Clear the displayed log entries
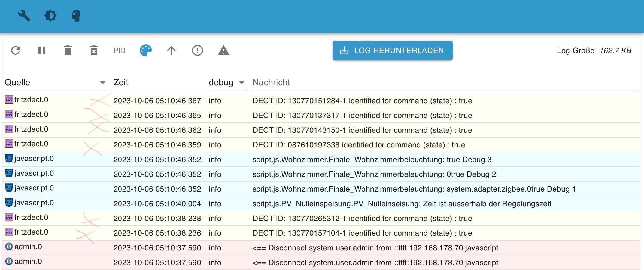644x270 pixels. pyautogui.click(x=68, y=50)
